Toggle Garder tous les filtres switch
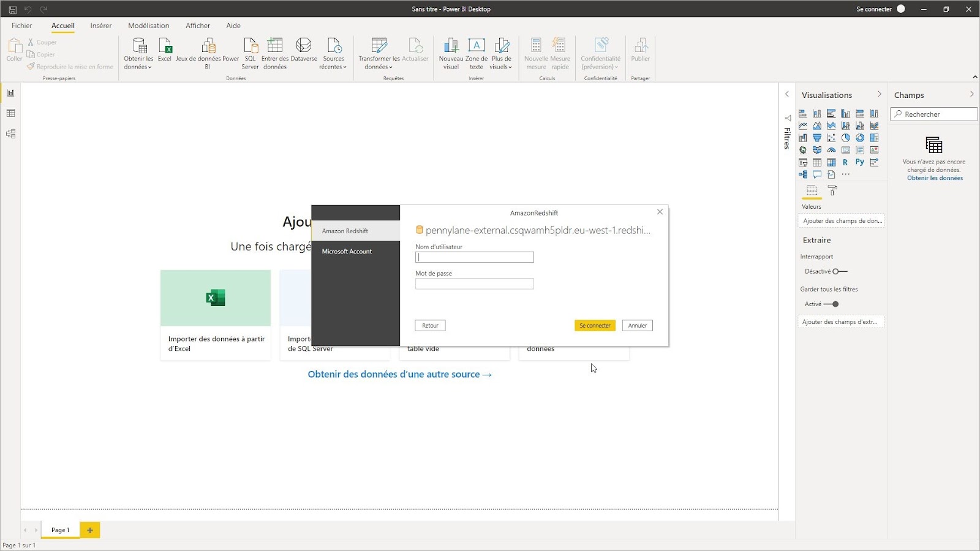The height and width of the screenshot is (551, 980). (x=831, y=304)
